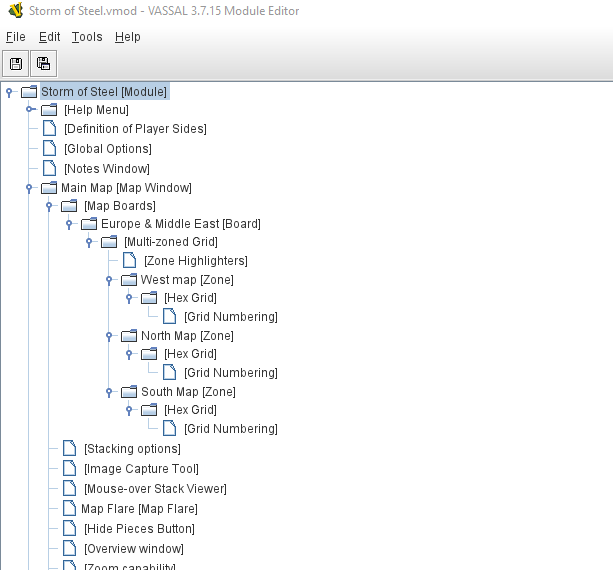Click the Notes Window file icon
The image size is (613, 570).
point(49,168)
